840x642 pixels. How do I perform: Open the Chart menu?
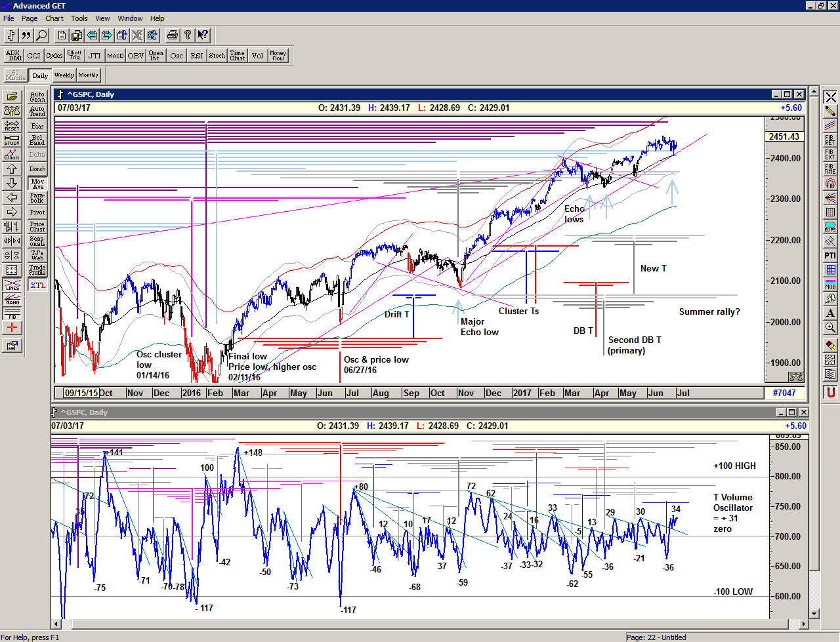tap(54, 18)
